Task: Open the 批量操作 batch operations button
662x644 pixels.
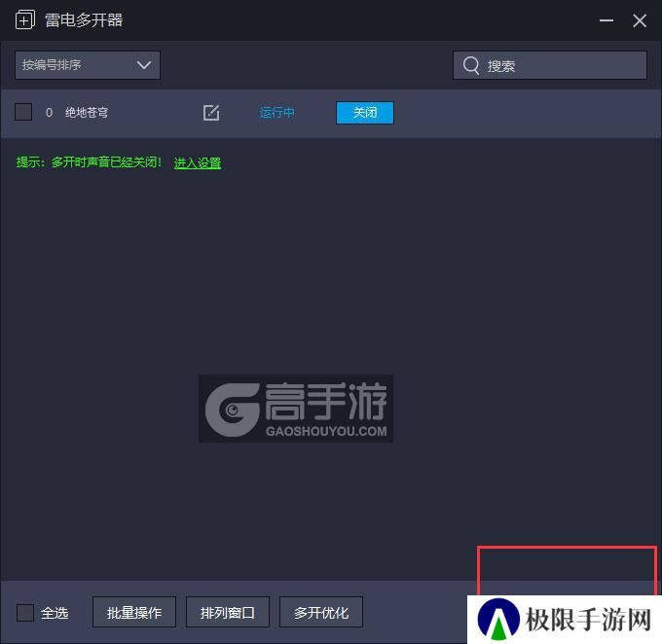Action: pos(134,612)
